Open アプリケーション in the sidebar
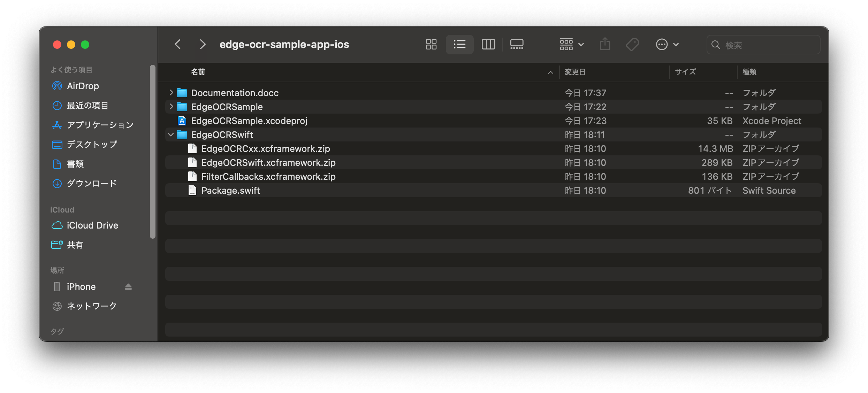Viewport: 868px width, 393px height. 100,125
